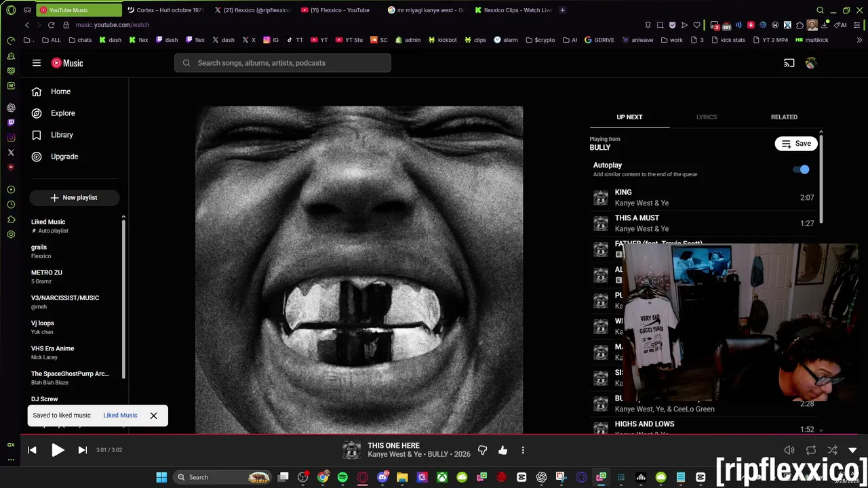Switch to the LYRICS tab
The image size is (868, 488).
pyautogui.click(x=706, y=117)
